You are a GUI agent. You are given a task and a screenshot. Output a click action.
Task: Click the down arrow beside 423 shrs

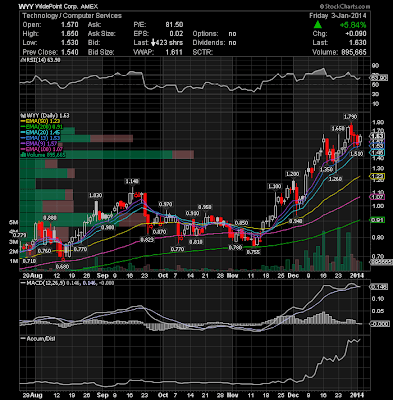pos(154,43)
